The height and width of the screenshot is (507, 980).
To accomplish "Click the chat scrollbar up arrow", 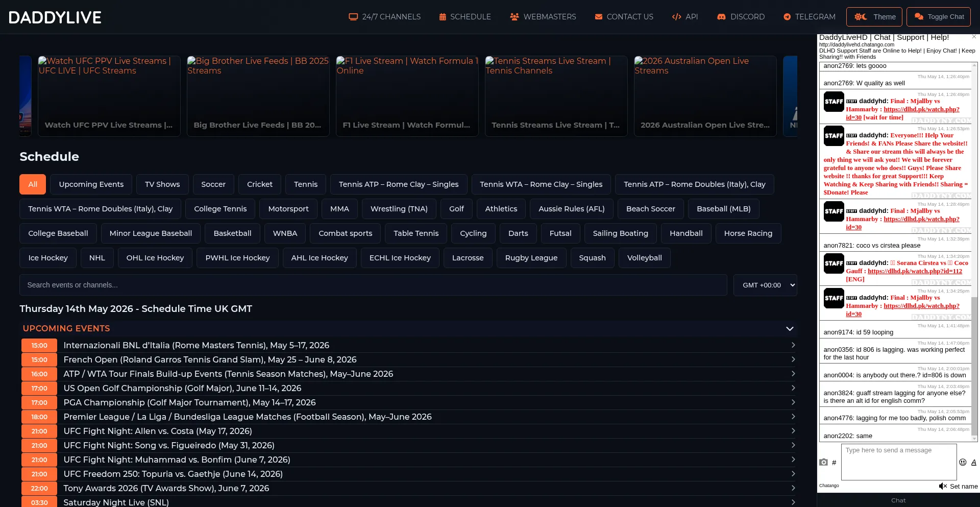I will tap(974, 65).
